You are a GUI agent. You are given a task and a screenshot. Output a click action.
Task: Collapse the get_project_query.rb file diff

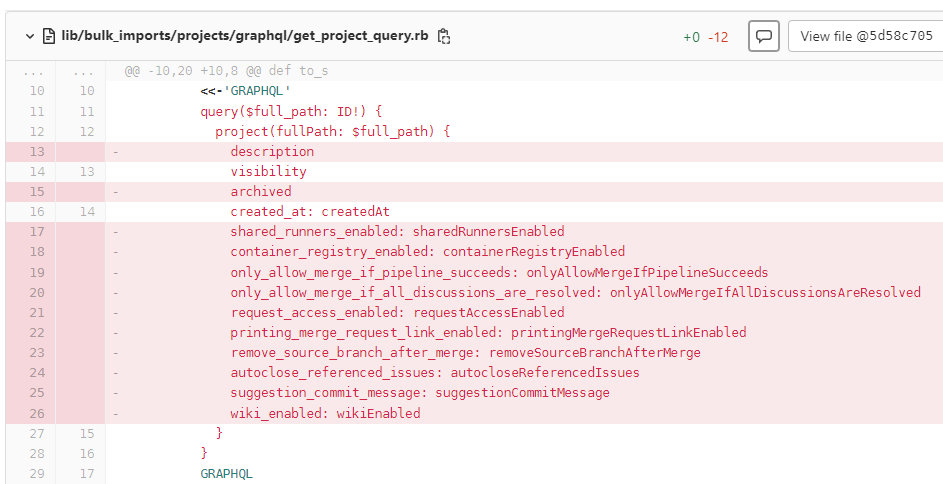tap(28, 36)
